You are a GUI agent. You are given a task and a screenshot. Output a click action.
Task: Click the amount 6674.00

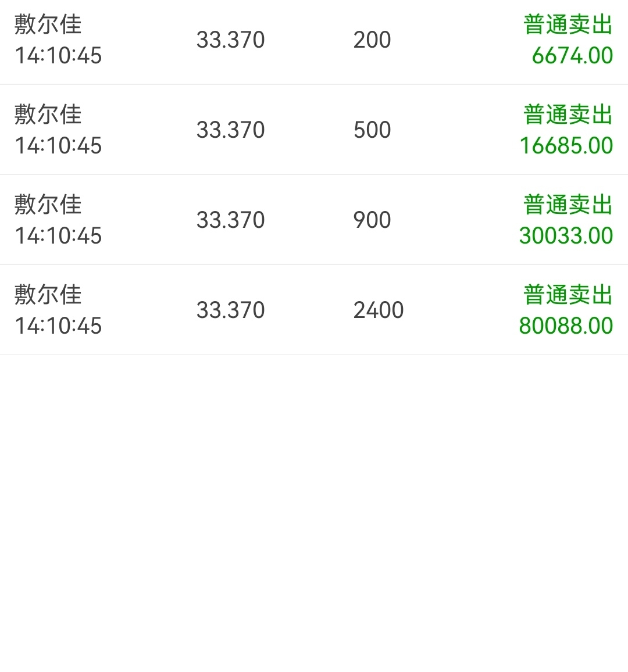point(572,56)
